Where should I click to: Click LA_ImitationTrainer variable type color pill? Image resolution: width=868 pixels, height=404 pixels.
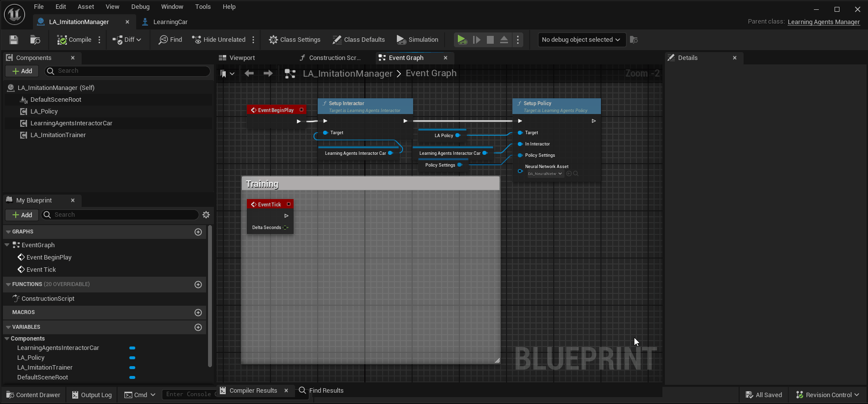(x=132, y=368)
